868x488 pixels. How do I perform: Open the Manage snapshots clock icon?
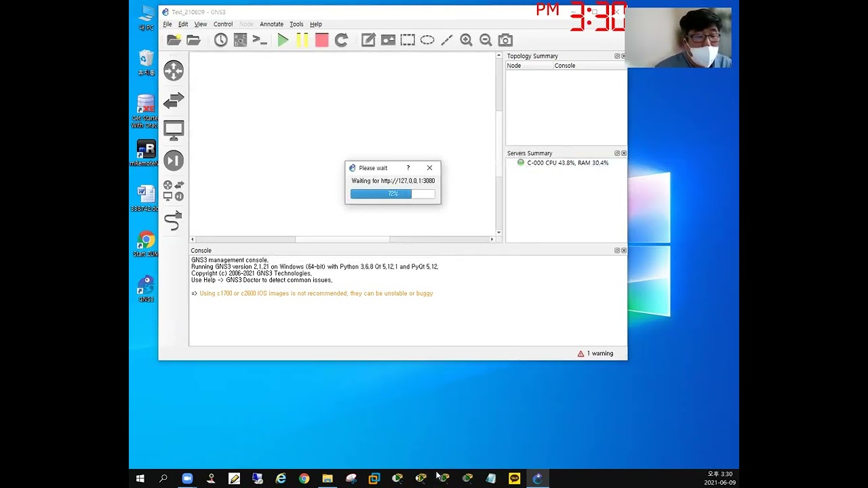221,40
